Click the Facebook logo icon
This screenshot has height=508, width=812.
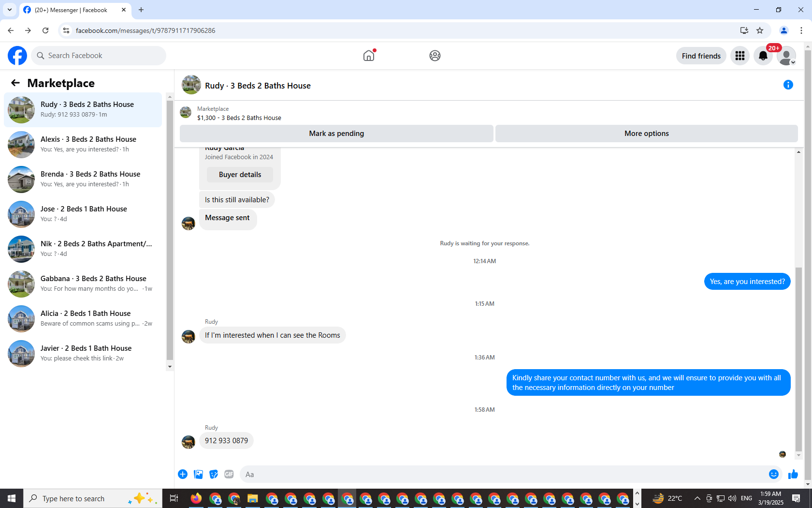click(17, 56)
